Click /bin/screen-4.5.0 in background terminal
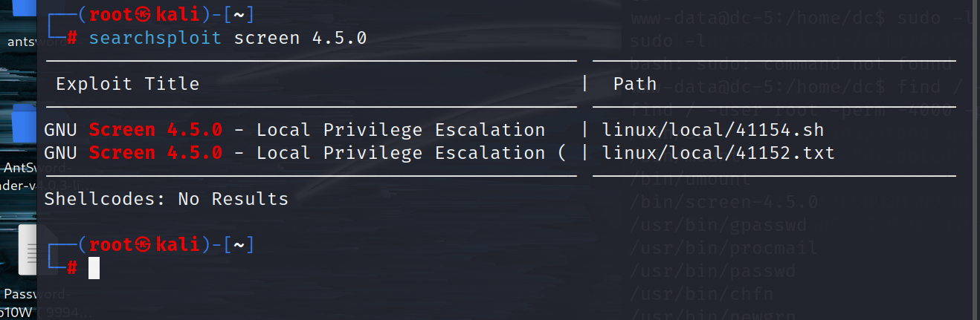 723,201
